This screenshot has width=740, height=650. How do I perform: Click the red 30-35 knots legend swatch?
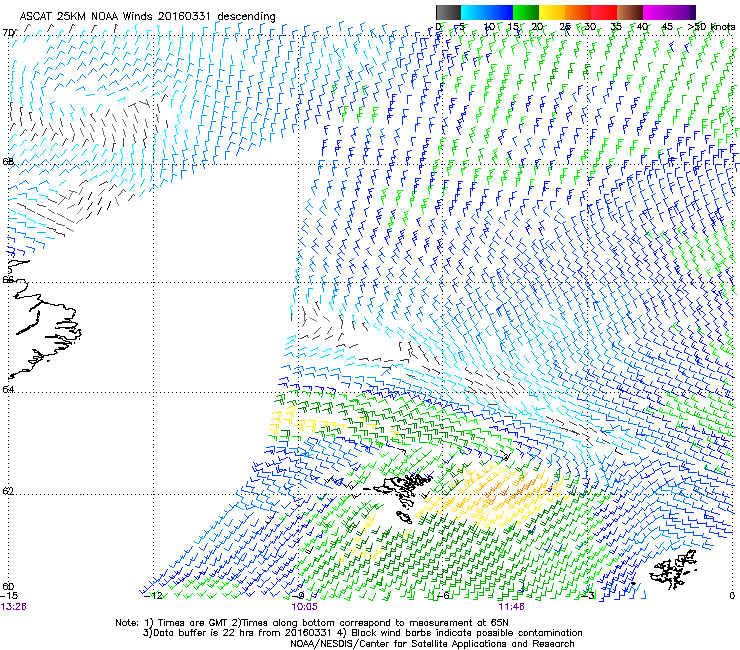coord(604,12)
